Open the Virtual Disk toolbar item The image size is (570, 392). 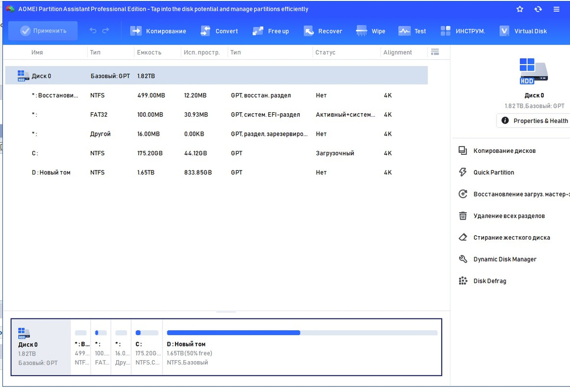[523, 31]
